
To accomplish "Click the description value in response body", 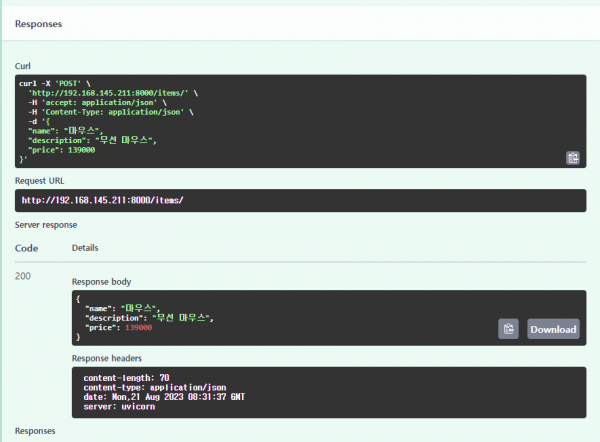I will 182,317.
